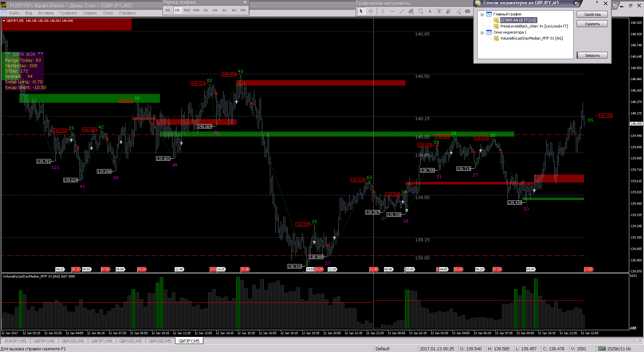Screen dimensions: 644x352
Task: Click the Удалить button
Action: point(592,24)
